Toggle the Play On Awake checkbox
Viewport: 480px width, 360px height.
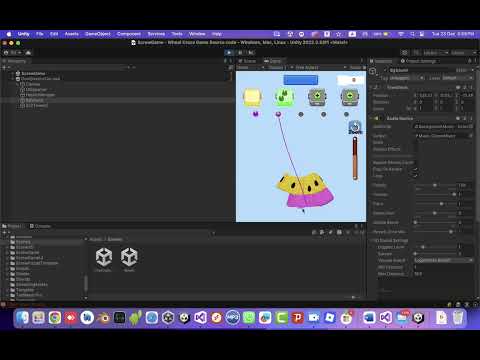415,169
